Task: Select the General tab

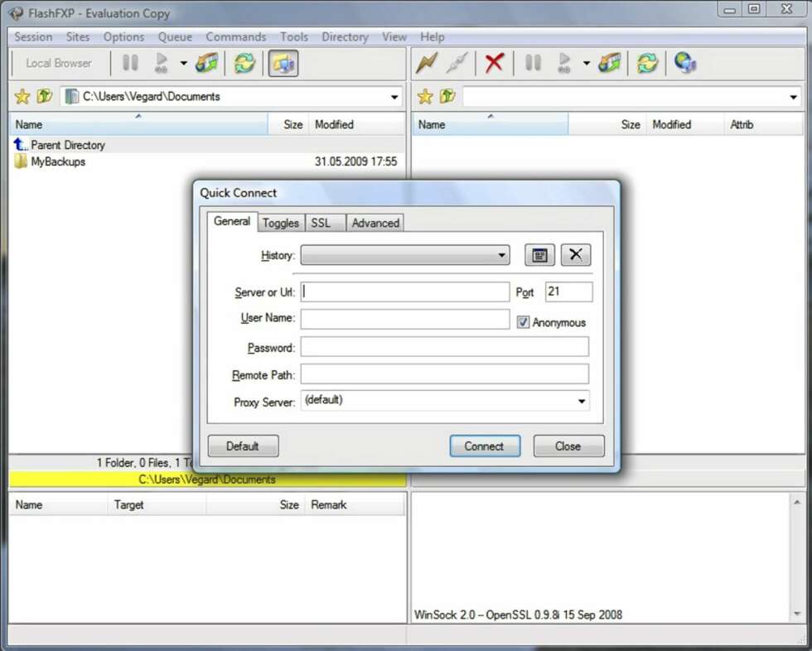Action: pyautogui.click(x=231, y=221)
